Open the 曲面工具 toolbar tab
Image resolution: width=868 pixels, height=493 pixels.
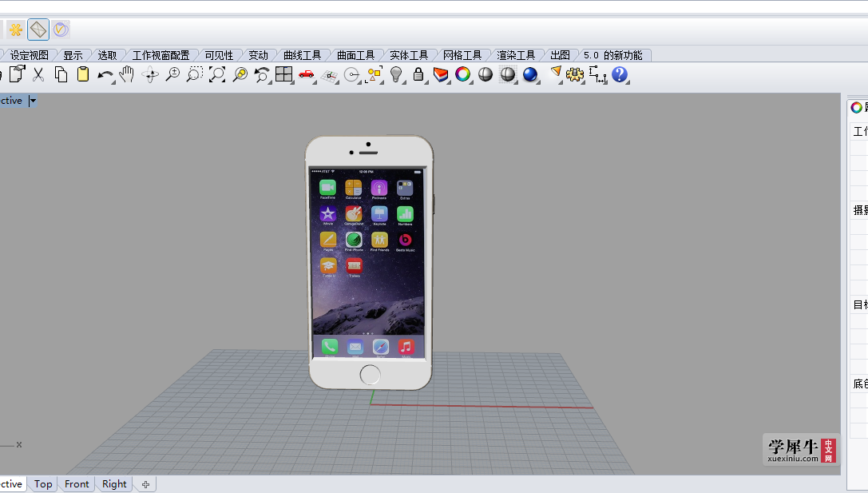[356, 55]
